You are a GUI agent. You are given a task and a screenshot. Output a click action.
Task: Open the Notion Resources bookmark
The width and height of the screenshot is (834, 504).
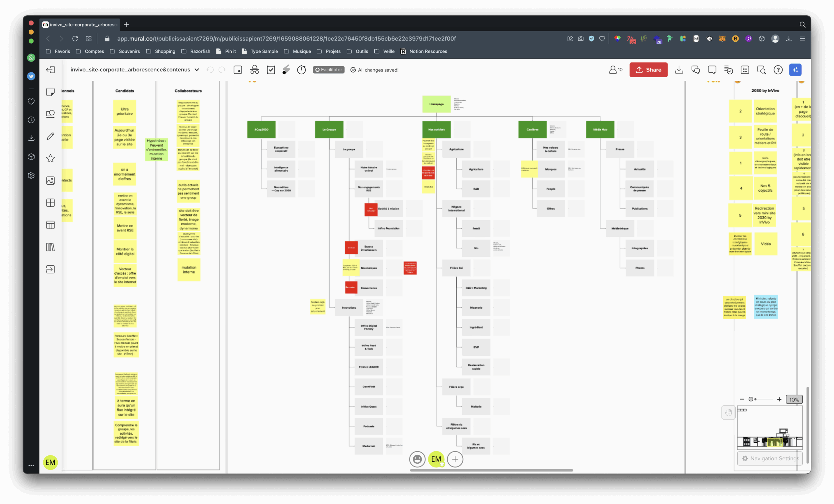pyautogui.click(x=424, y=51)
